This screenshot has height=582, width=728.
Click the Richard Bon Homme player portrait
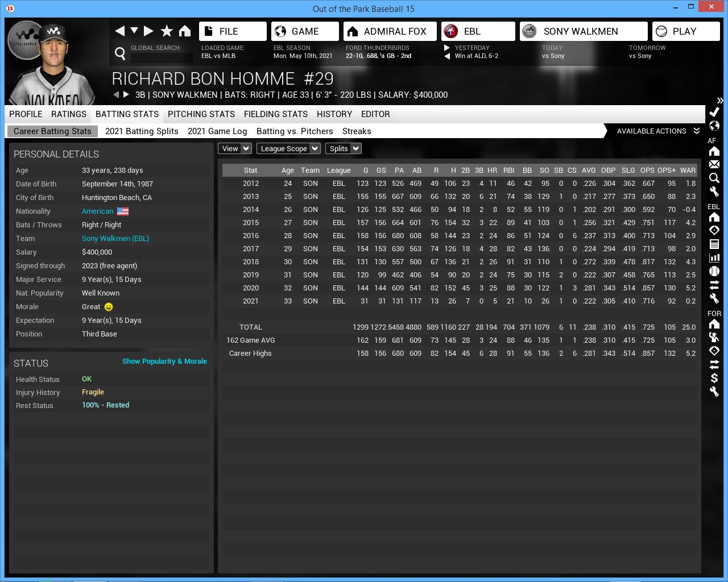52,63
